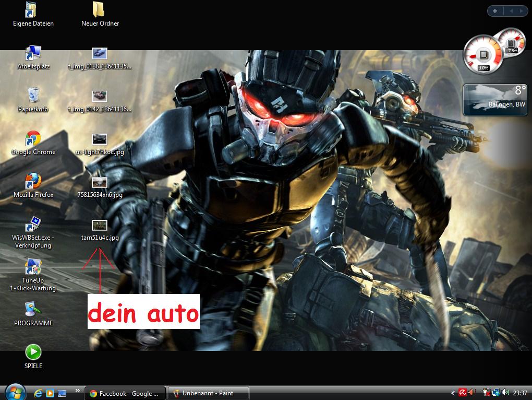The image size is (532, 400).
Task: Switch to Facebook - Google Chrome taskbar button
Action: coord(125,393)
